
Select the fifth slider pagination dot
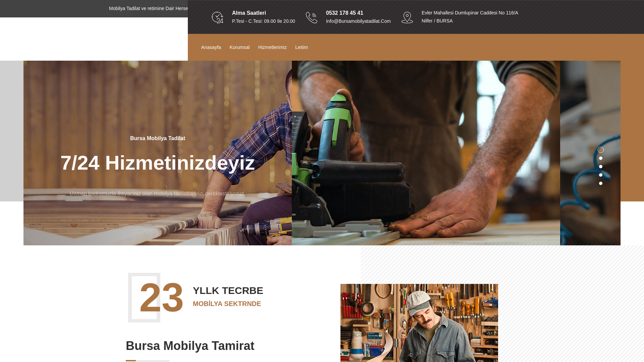[601, 183]
